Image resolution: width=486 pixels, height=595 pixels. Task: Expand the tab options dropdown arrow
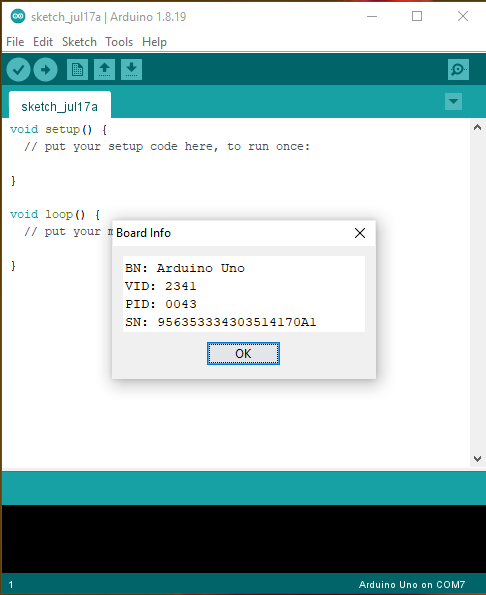point(453,101)
